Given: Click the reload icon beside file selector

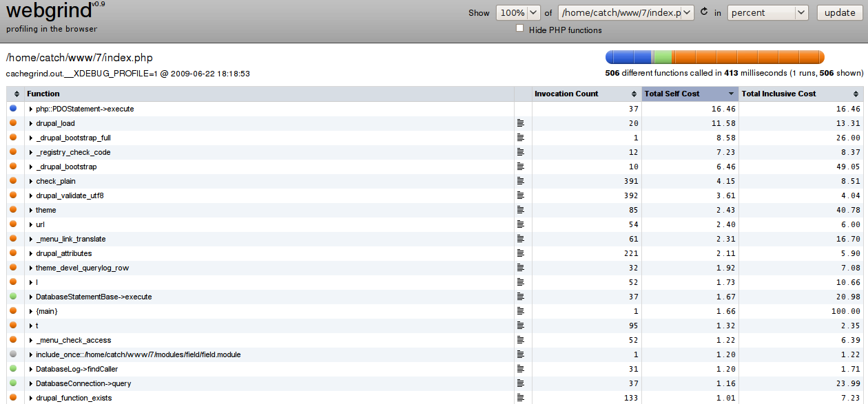Looking at the screenshot, I should [704, 12].
